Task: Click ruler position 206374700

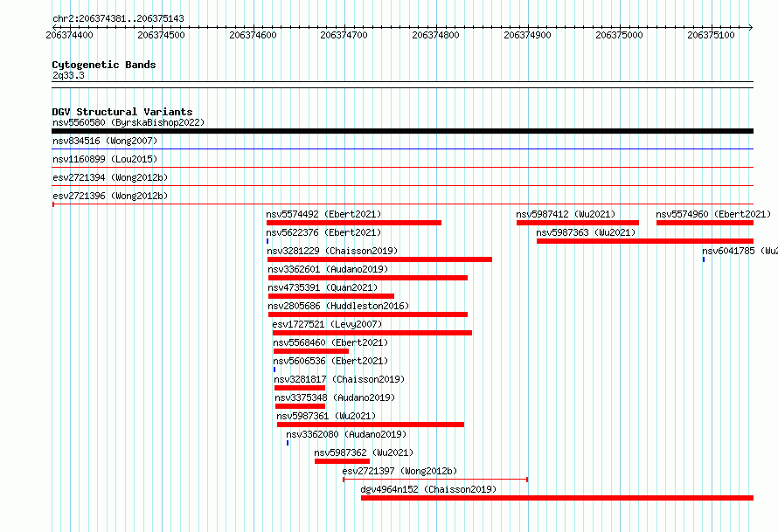Action: pos(344,35)
